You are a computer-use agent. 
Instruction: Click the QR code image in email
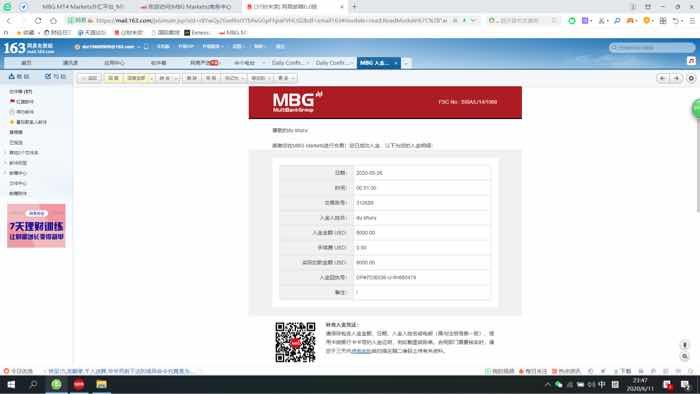click(295, 342)
